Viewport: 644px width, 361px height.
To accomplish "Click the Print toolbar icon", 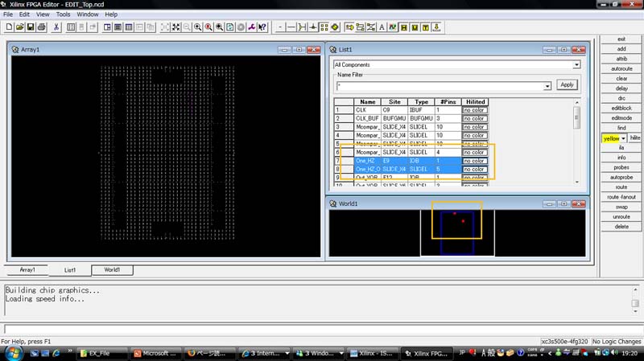I will [x=42, y=27].
